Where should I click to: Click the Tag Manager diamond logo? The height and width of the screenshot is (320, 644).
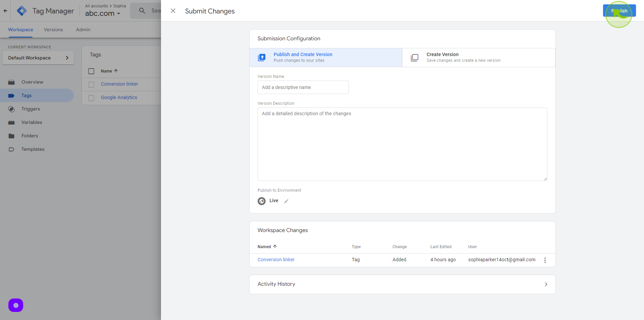[x=22, y=11]
